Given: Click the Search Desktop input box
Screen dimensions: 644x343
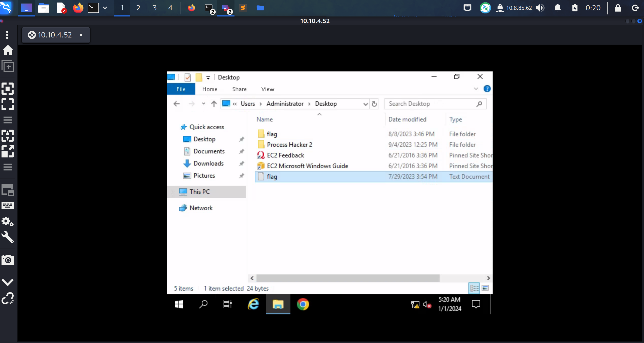Looking at the screenshot, I should [x=430, y=104].
